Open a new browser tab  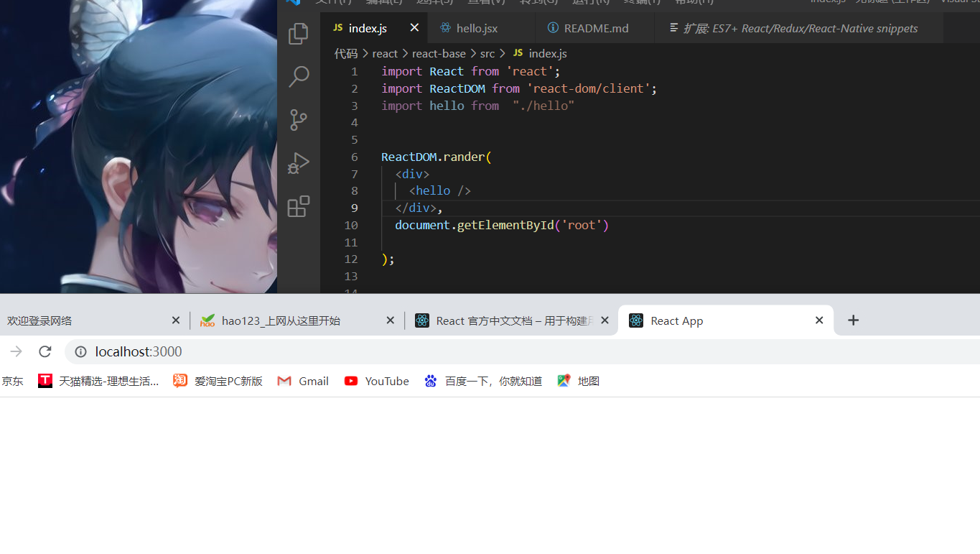coord(853,320)
